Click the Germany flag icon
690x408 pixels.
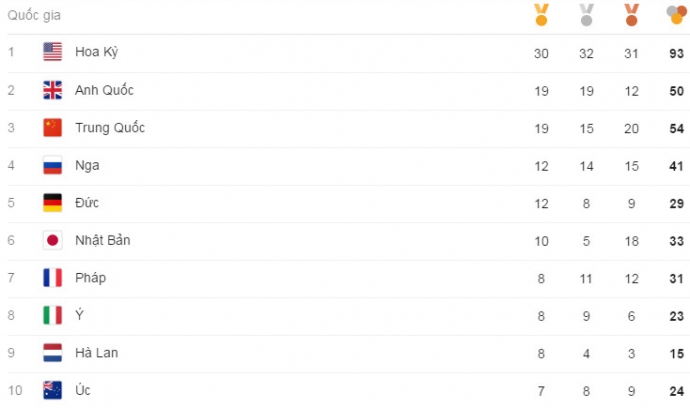click(x=53, y=202)
